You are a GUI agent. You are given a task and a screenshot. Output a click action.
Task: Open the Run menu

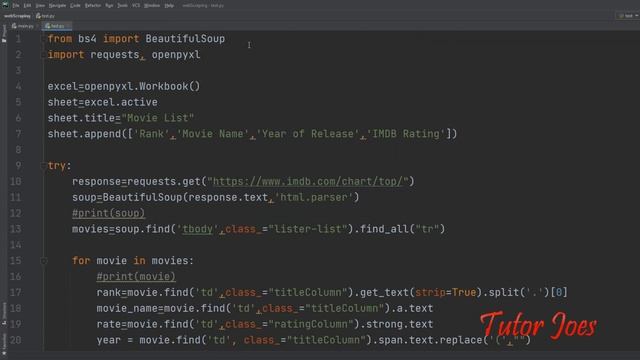point(109,6)
